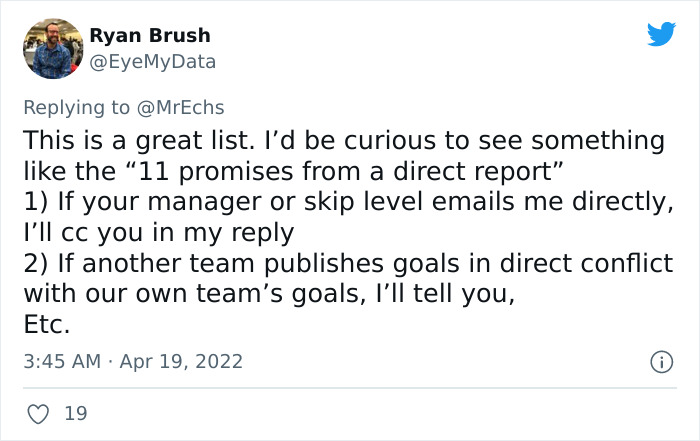This screenshot has width=700, height=441.
Task: Click the Twitter bird logo
Action: coord(661,35)
